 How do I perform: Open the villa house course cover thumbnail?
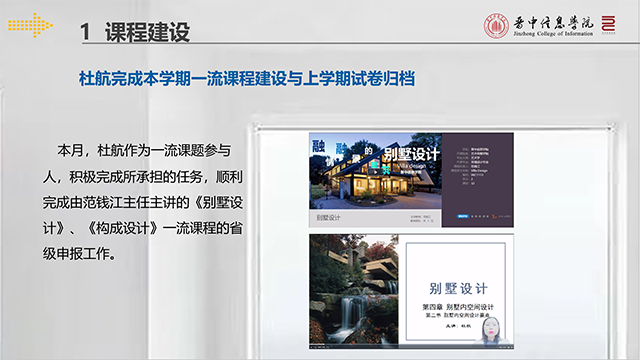pos(411,180)
